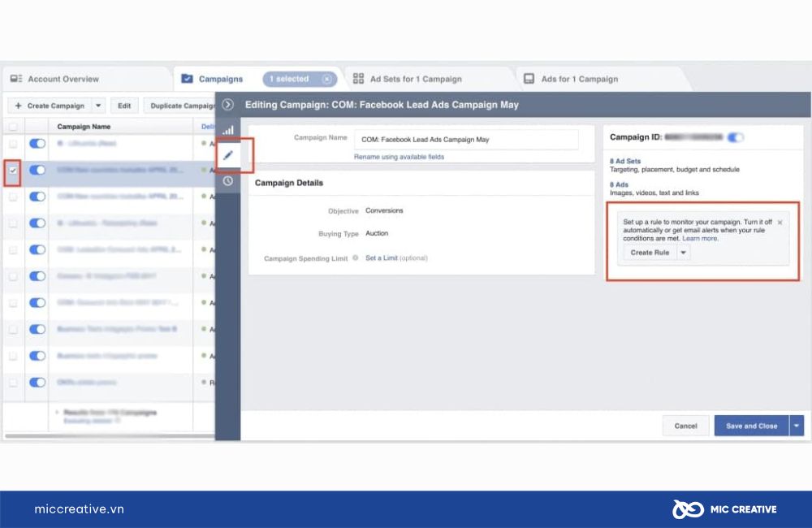812x528 pixels.
Task: Open 'Rename using available fields' link
Action: (x=399, y=157)
